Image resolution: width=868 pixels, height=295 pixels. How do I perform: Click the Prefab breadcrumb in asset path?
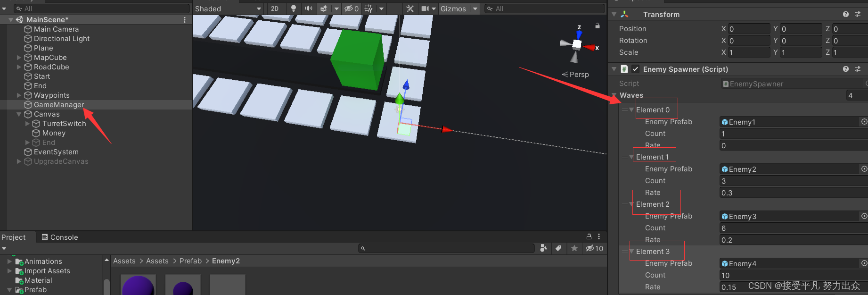click(x=190, y=261)
